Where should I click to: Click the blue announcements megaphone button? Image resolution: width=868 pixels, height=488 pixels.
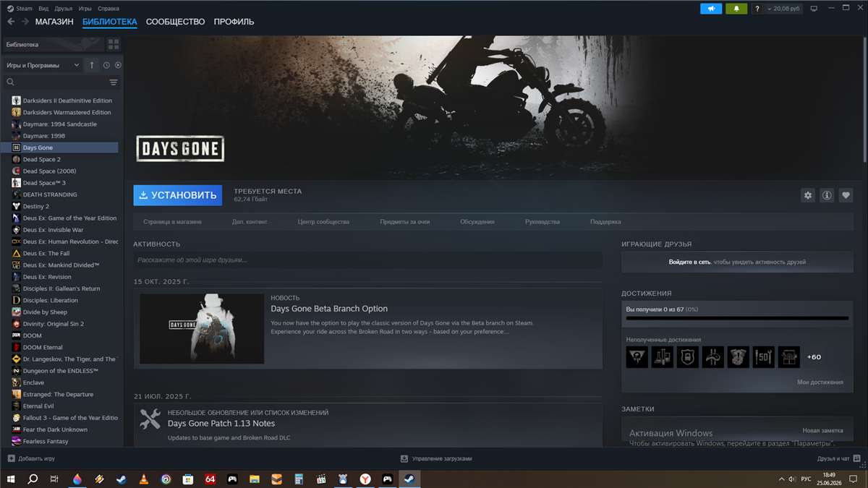711,9
